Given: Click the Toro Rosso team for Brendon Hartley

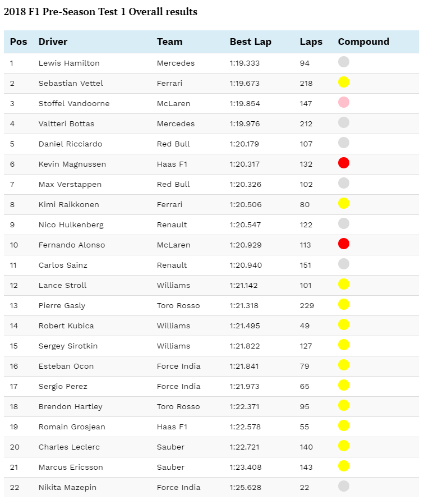Looking at the screenshot, I should pyautogui.click(x=178, y=406).
